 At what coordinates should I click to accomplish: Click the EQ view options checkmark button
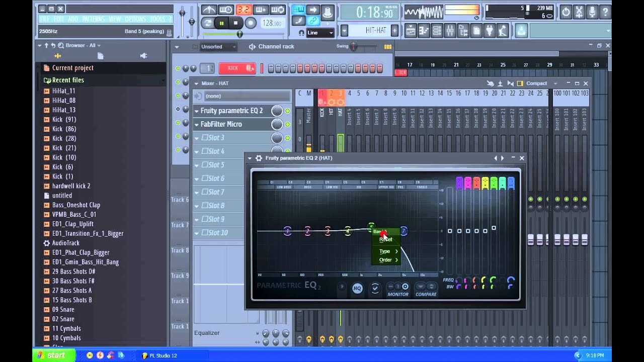click(x=375, y=288)
